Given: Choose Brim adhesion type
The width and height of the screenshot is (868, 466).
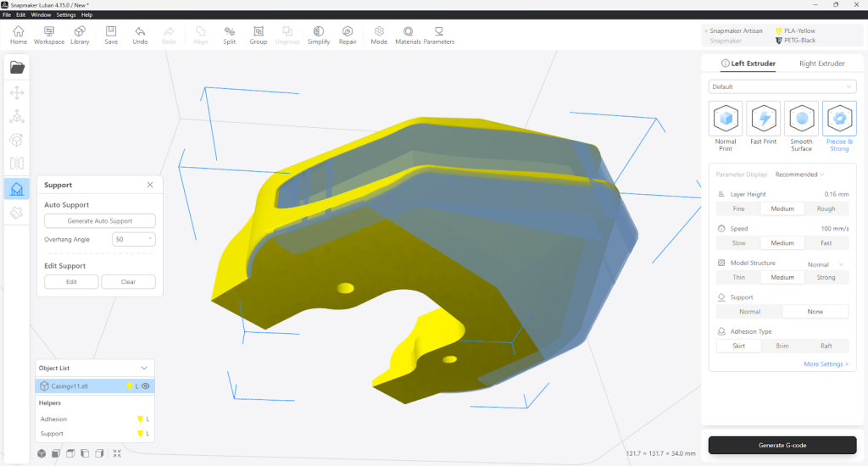Looking at the screenshot, I should 782,346.
